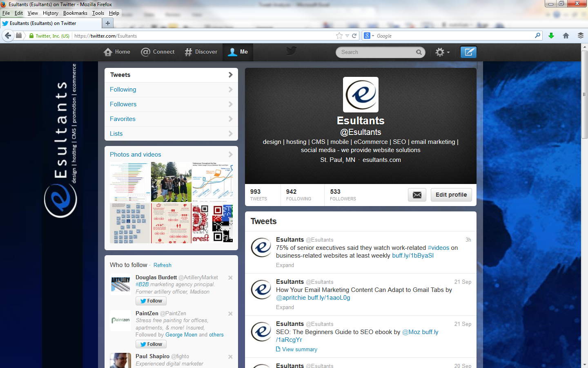Open the Discover tab
Screen dimensions: 588x368
coord(201,52)
